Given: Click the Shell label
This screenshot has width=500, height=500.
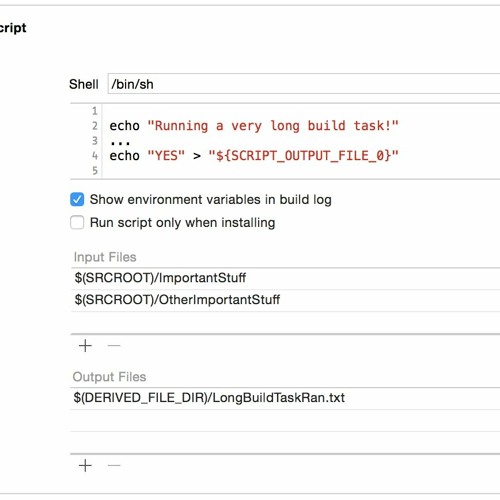Looking at the screenshot, I should click(84, 84).
